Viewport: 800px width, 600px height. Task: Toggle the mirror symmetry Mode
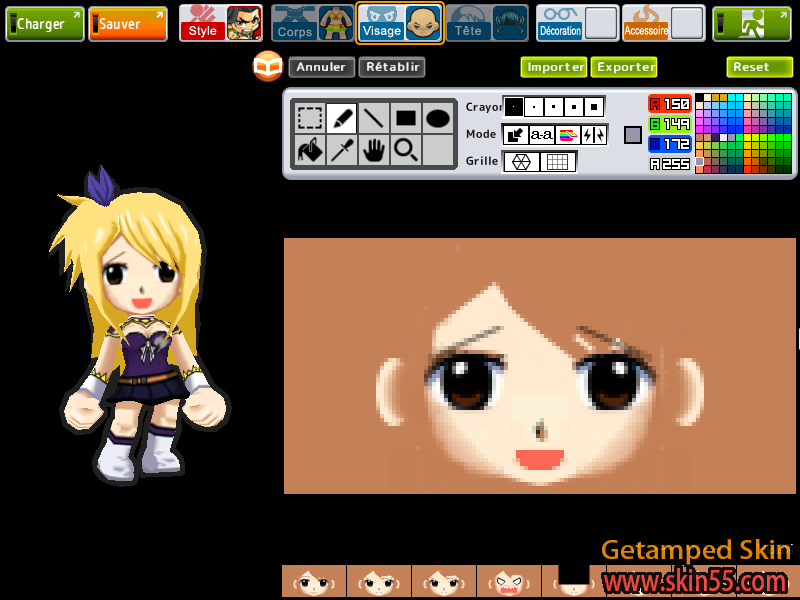[x=594, y=135]
